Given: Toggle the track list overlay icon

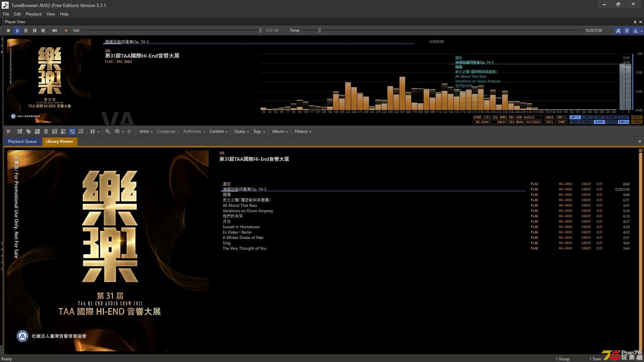Looking at the screenshot, I should [x=627, y=31].
